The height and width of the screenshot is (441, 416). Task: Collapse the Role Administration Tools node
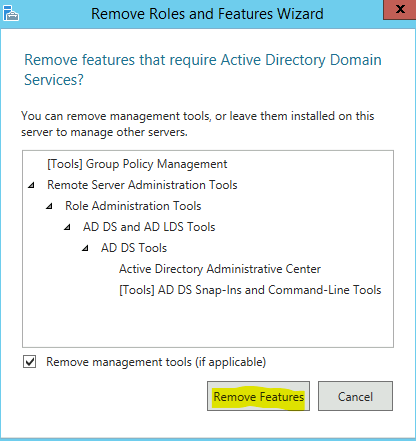(49, 206)
